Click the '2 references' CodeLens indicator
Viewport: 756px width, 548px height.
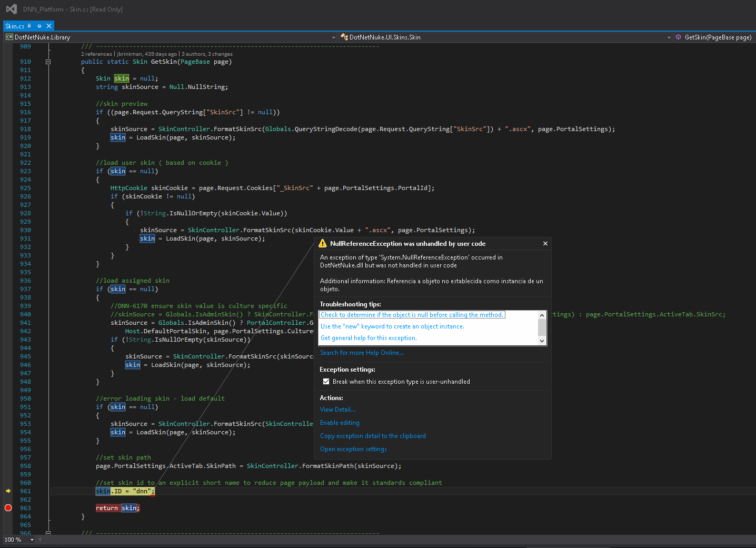[96, 54]
